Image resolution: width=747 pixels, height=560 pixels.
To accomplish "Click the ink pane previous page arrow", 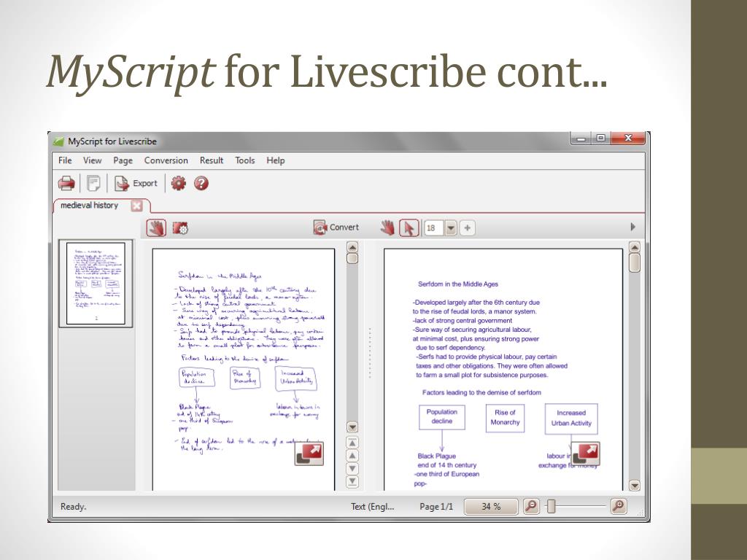I will [352, 456].
